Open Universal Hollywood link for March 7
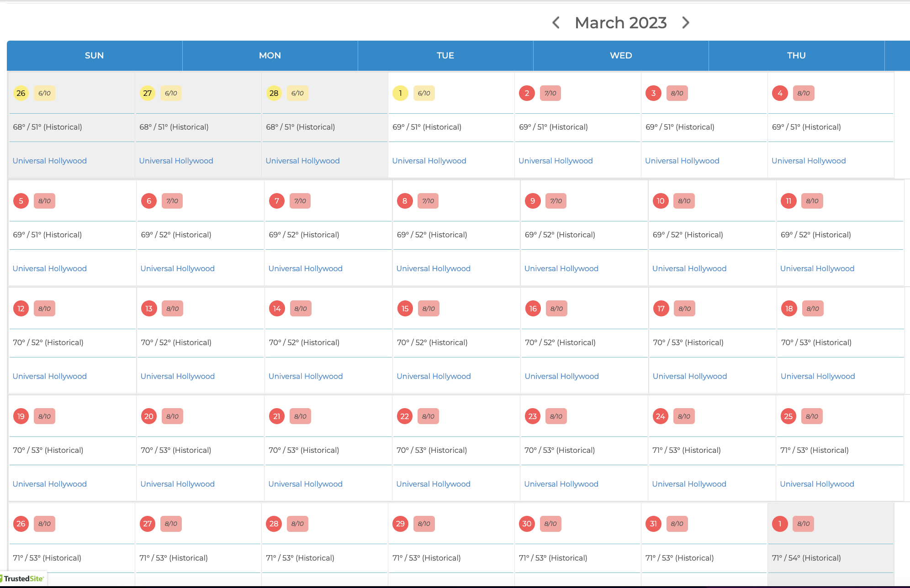 click(306, 268)
